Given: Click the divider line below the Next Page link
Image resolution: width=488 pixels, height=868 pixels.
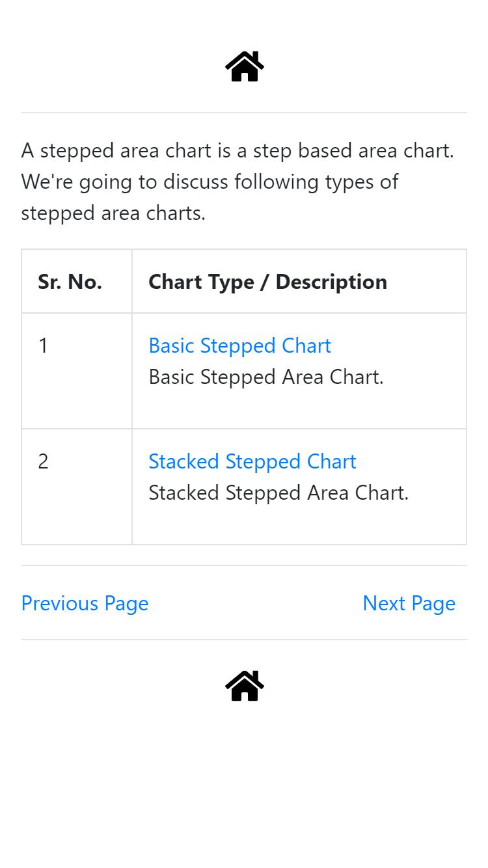Looking at the screenshot, I should (x=244, y=640).
